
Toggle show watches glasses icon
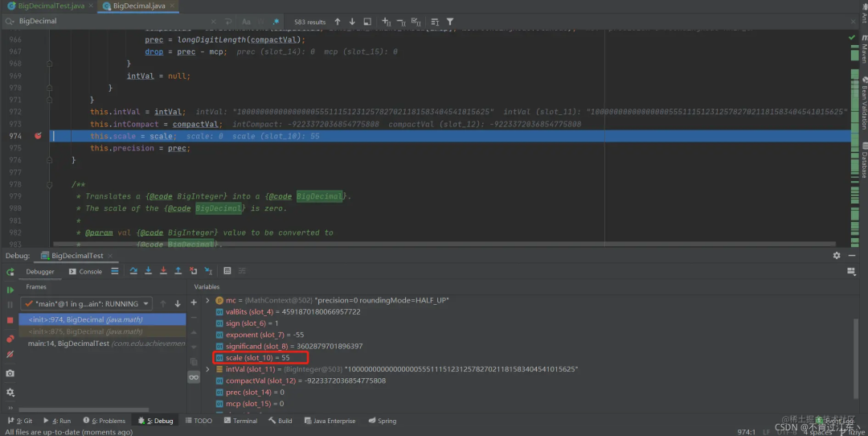tap(194, 377)
